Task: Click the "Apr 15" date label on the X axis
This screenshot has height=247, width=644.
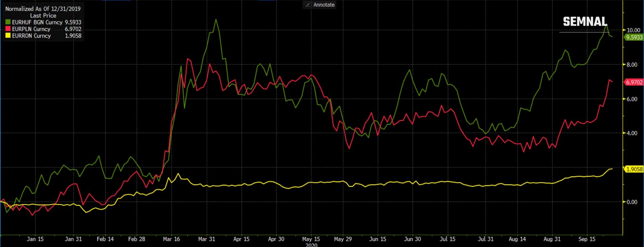Action: [241, 239]
